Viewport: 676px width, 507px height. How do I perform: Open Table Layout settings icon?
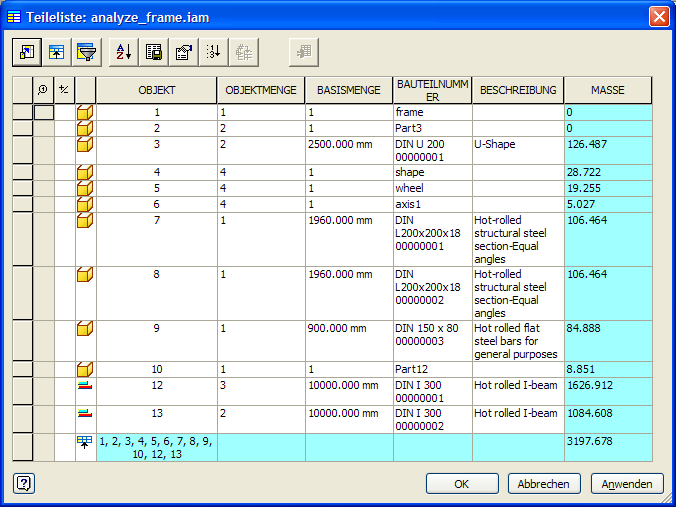[184, 52]
